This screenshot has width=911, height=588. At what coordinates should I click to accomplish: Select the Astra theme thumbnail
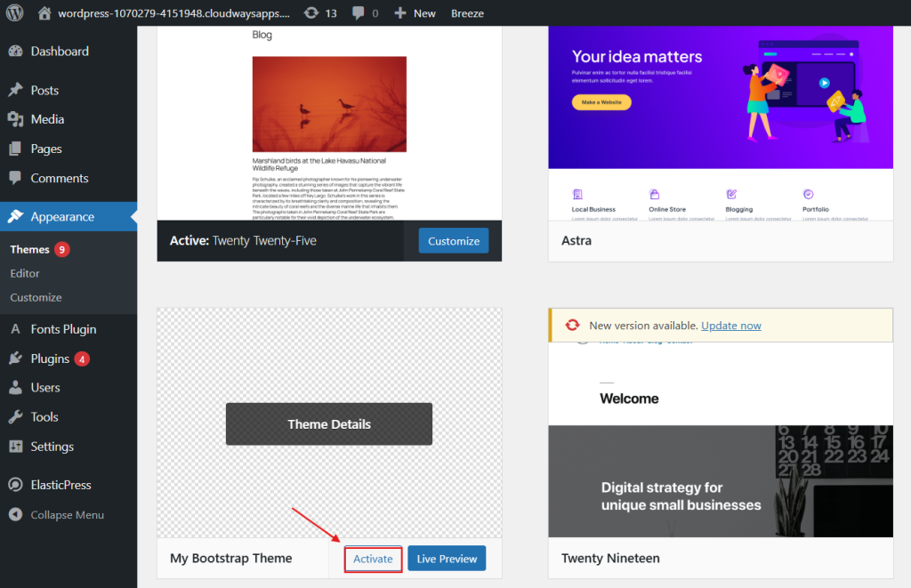[721, 123]
